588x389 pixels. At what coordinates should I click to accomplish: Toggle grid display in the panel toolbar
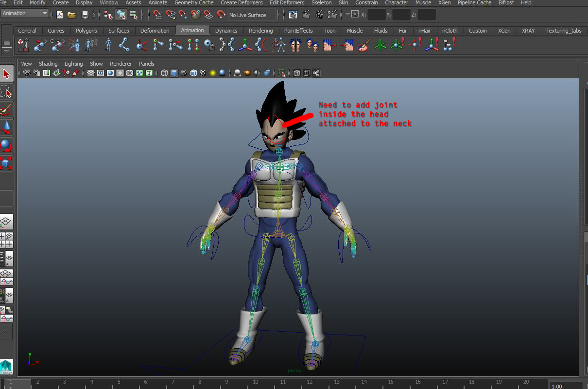tap(90, 73)
